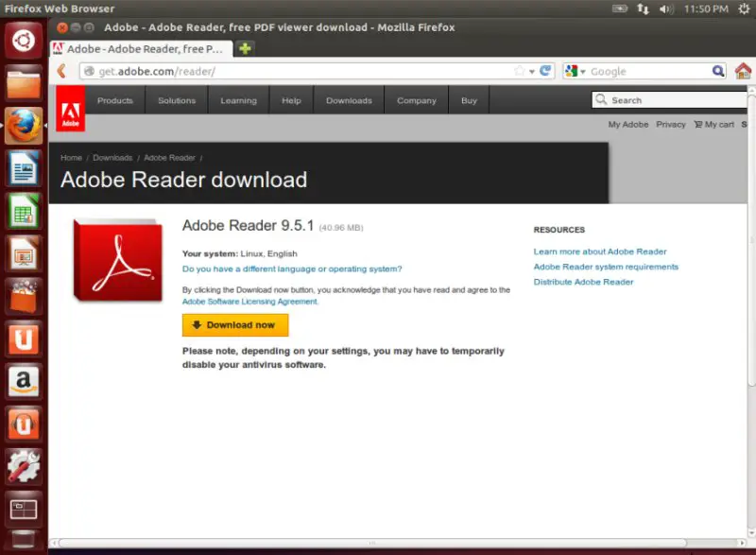Image resolution: width=756 pixels, height=555 pixels.
Task: Open the Workspace Switcher in the launcher
Action: [x=23, y=510]
